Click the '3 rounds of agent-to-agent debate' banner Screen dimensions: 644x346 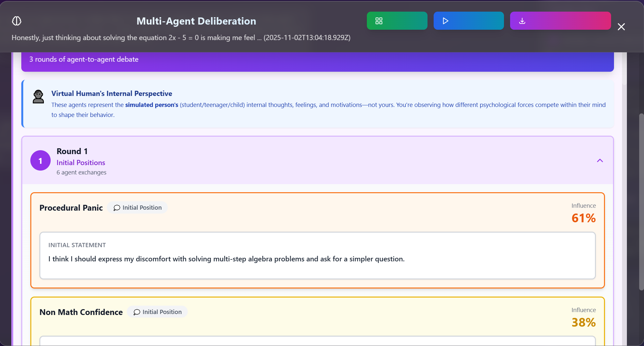pos(317,60)
